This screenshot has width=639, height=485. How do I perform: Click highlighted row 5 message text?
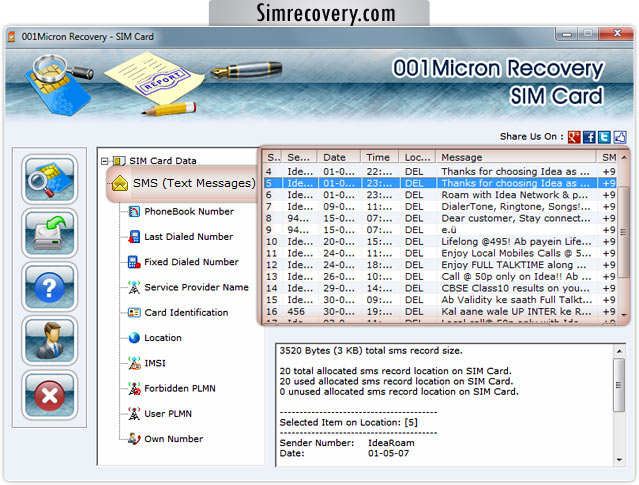pos(516,183)
